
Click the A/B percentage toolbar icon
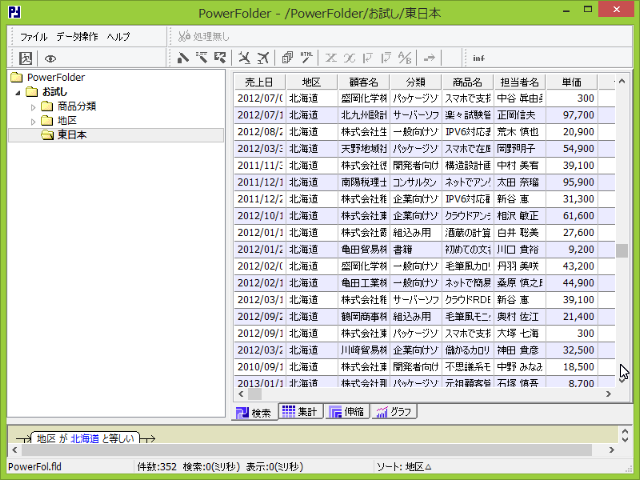pyautogui.click(x=404, y=58)
